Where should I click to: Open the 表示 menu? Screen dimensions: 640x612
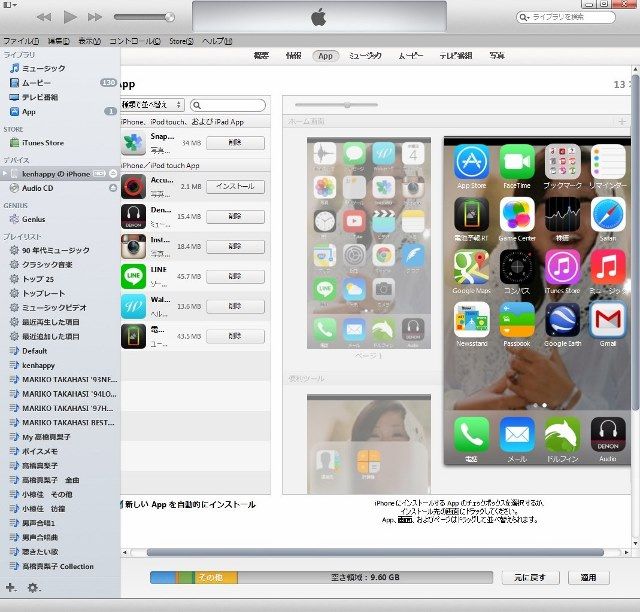click(x=90, y=41)
